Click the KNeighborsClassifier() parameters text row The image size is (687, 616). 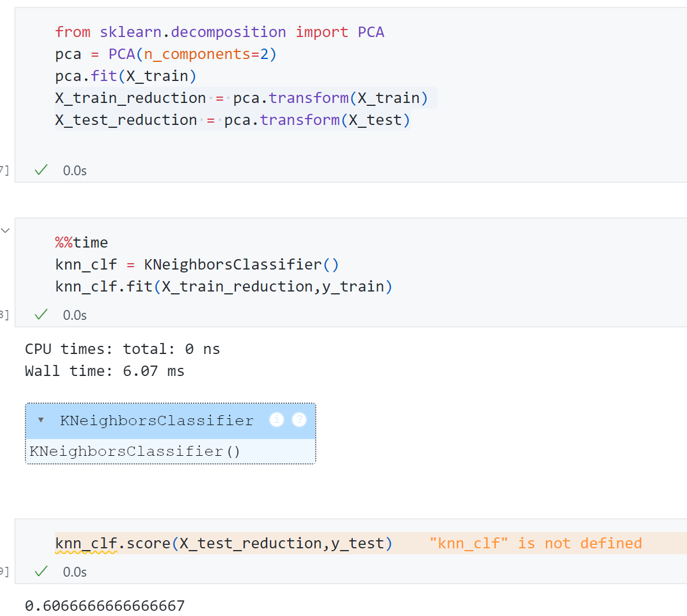coord(135,451)
